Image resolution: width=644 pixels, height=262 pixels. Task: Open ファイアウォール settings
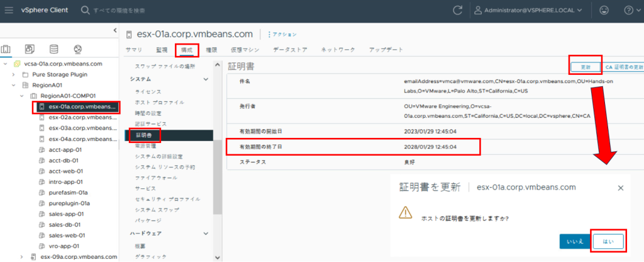click(x=156, y=178)
